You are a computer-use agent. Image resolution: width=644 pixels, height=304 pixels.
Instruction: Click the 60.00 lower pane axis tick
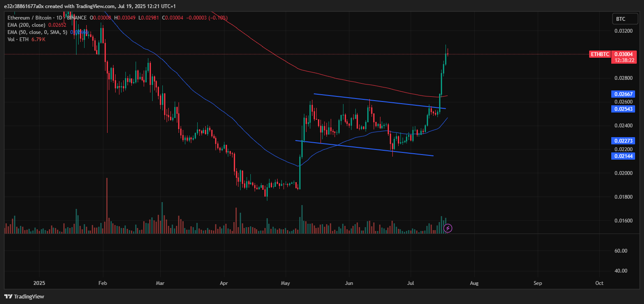point(621,251)
